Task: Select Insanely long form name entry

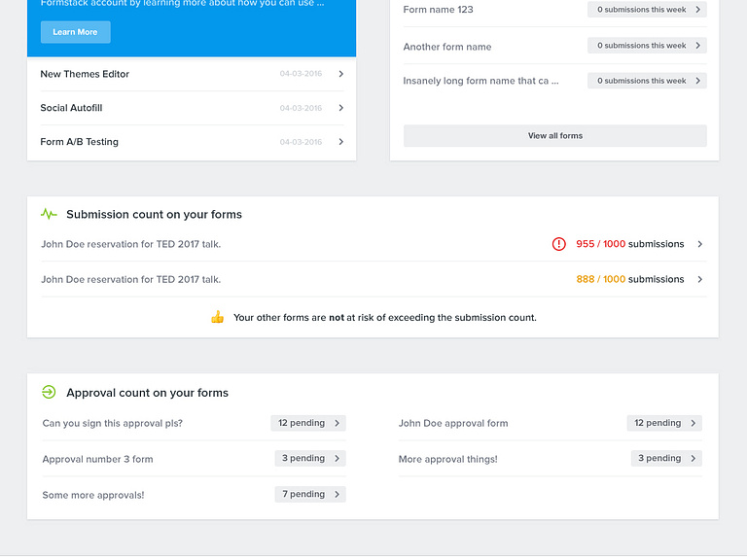Action: coord(480,81)
